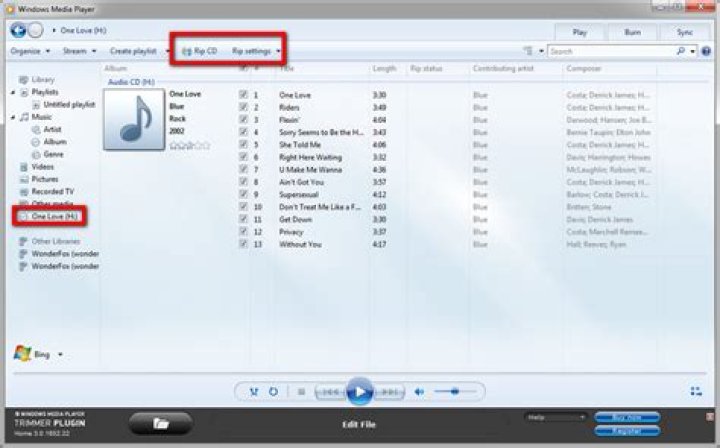
Task: Stop playback with the Stop button
Action: pyautogui.click(x=301, y=392)
